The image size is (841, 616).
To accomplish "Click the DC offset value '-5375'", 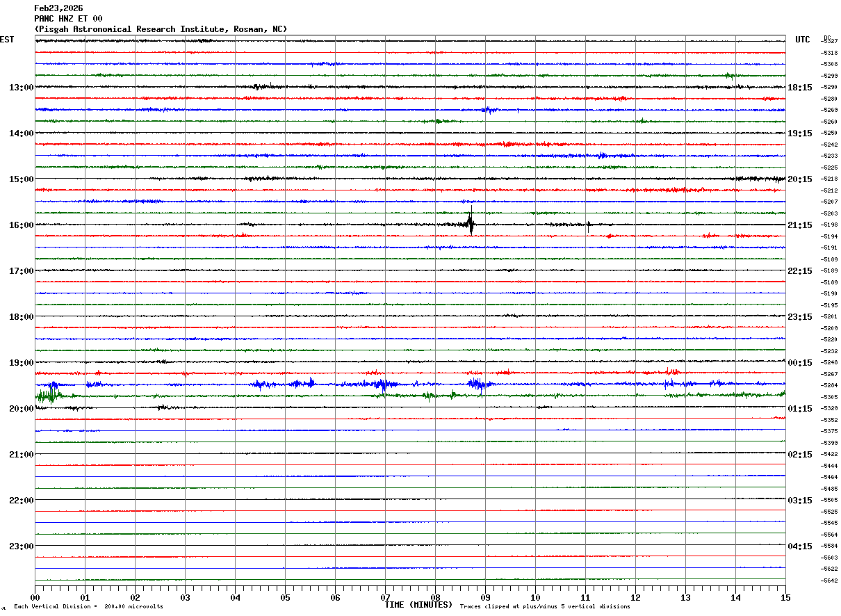I will [x=829, y=431].
